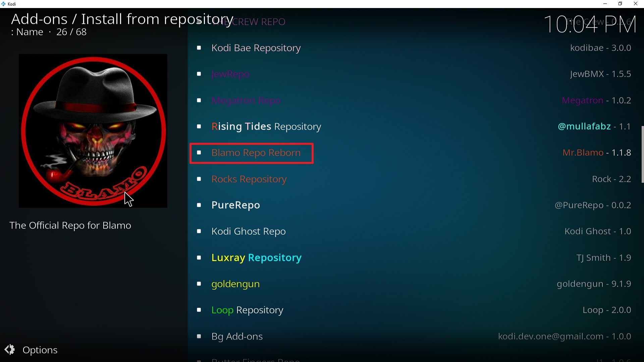Open PureRepo repository

click(x=416, y=205)
